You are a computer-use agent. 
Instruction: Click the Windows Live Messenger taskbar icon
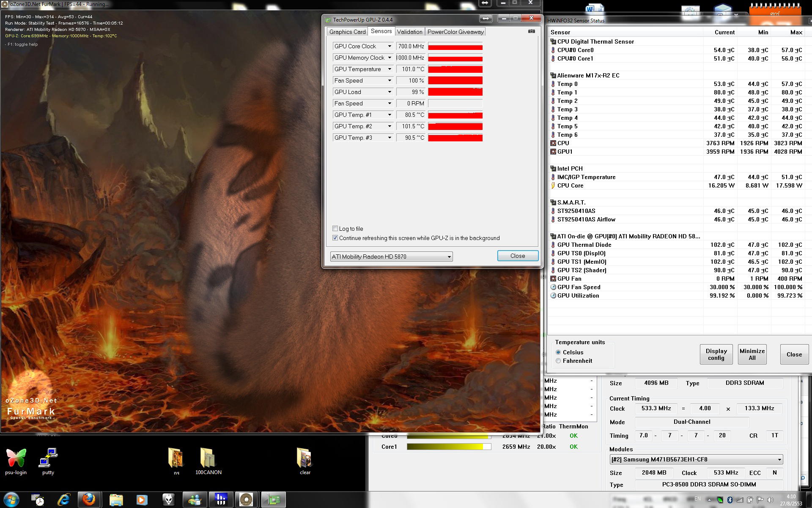point(195,500)
